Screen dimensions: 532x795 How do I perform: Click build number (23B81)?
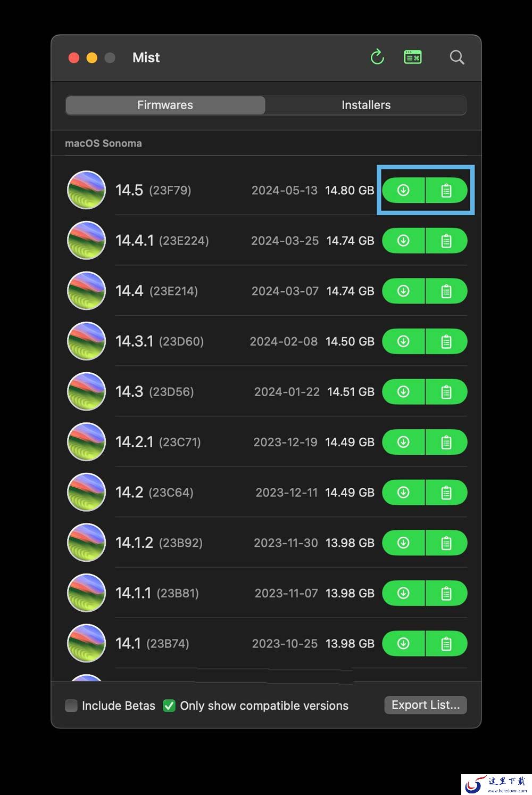[178, 593]
